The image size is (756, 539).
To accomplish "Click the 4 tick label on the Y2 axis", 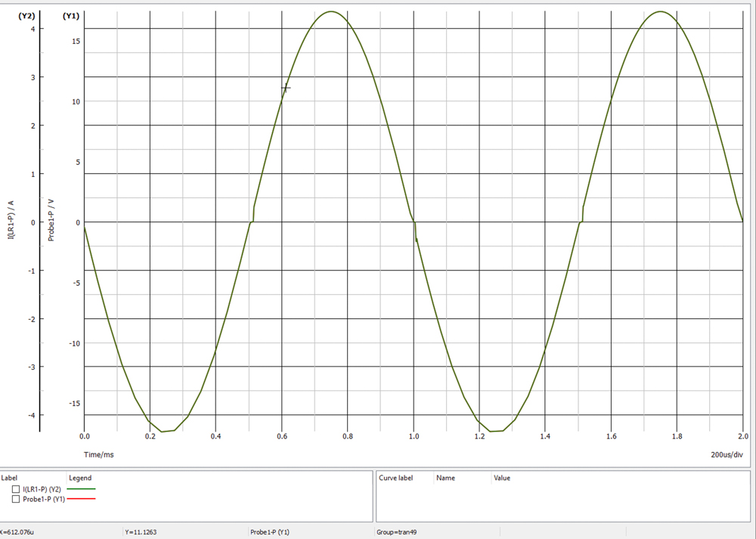I will pos(33,29).
